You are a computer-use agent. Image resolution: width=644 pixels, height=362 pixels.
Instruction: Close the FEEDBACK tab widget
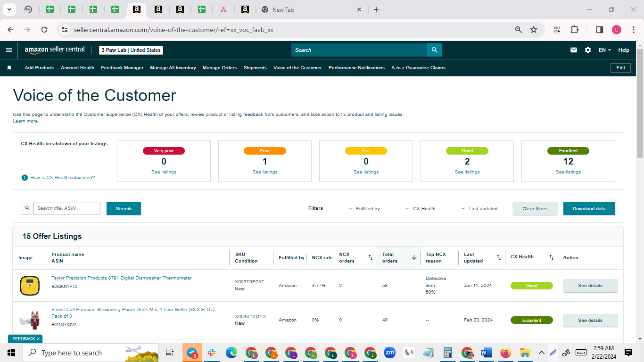click(38, 339)
